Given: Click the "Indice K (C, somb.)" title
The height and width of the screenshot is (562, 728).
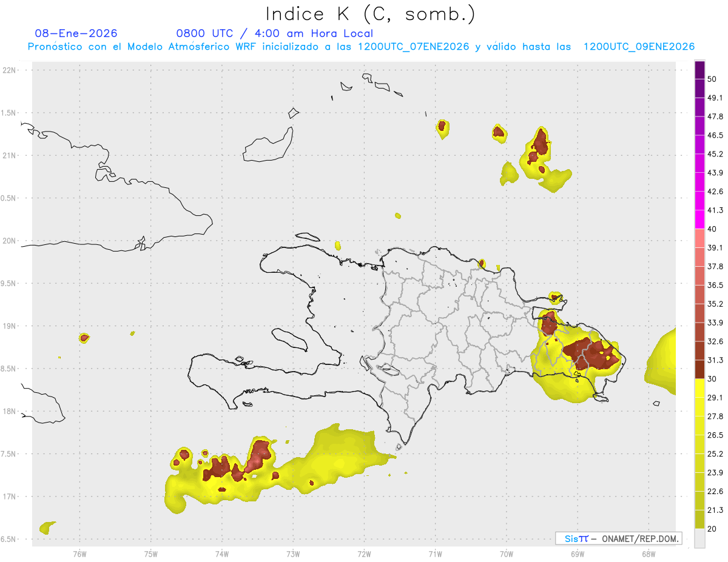Looking at the screenshot, I should [x=370, y=13].
